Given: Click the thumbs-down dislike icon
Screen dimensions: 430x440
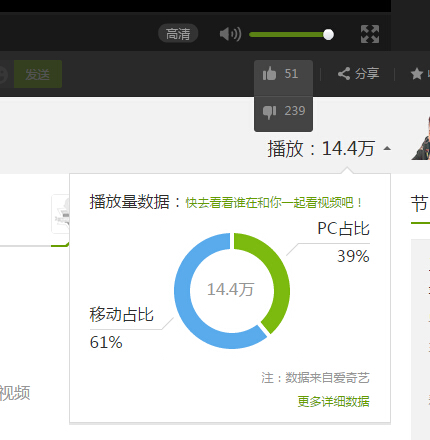Looking at the screenshot, I should (x=269, y=112).
